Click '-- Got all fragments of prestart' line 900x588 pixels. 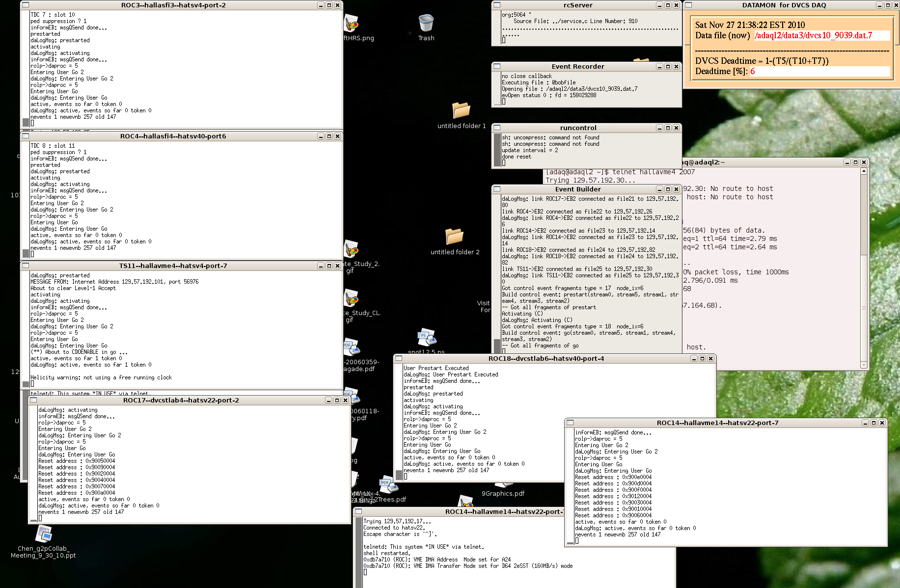549,307
